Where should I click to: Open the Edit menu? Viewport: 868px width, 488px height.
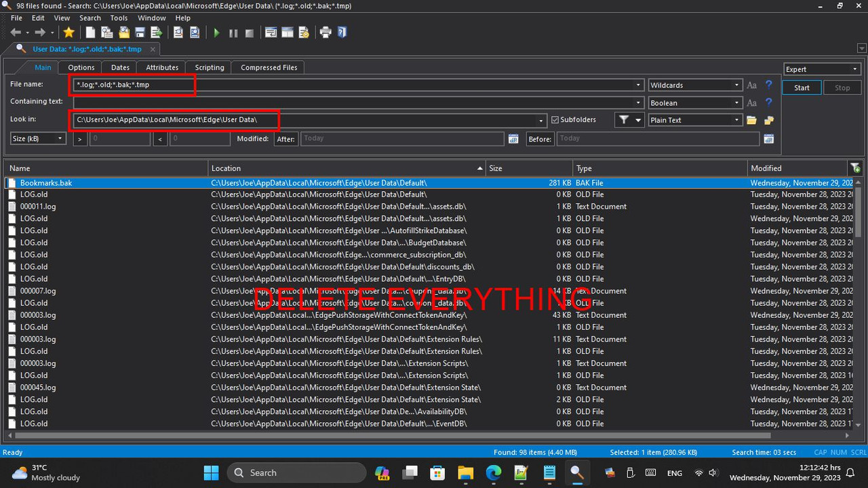coord(38,18)
